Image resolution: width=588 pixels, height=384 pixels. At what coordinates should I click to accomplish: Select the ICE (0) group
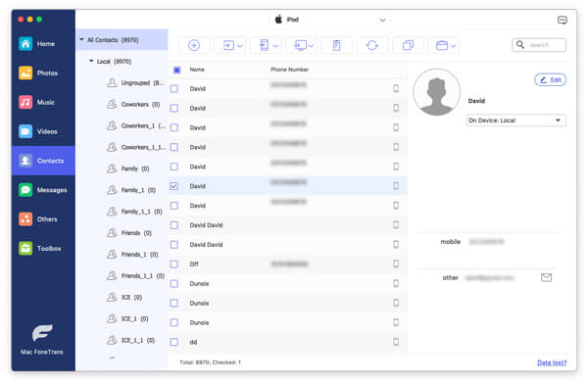(124, 298)
